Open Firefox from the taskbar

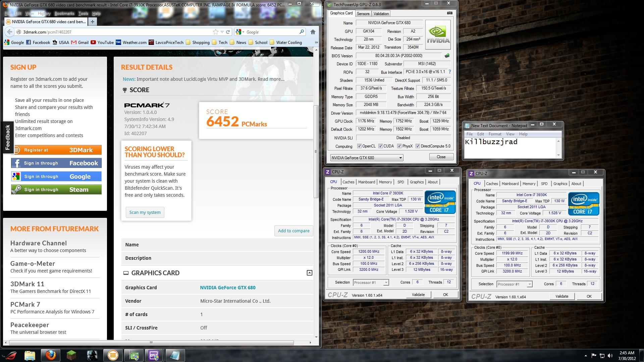[51, 355]
